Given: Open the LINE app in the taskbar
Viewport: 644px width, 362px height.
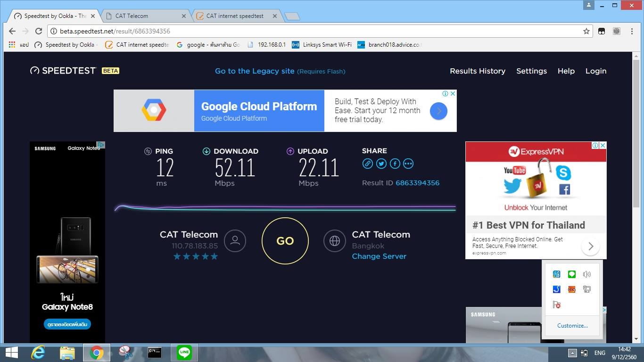Looking at the screenshot, I should pos(184,352).
